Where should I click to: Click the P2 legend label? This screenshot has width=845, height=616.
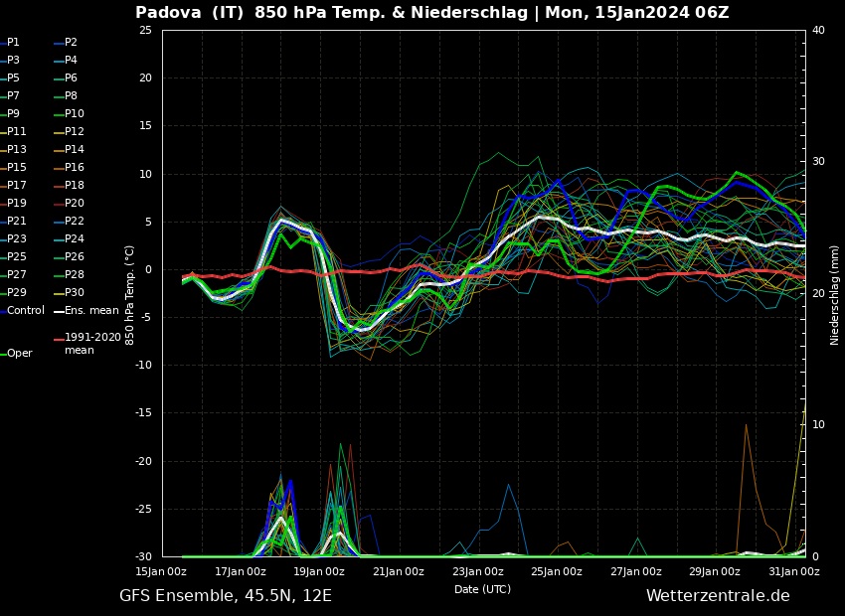coord(72,42)
